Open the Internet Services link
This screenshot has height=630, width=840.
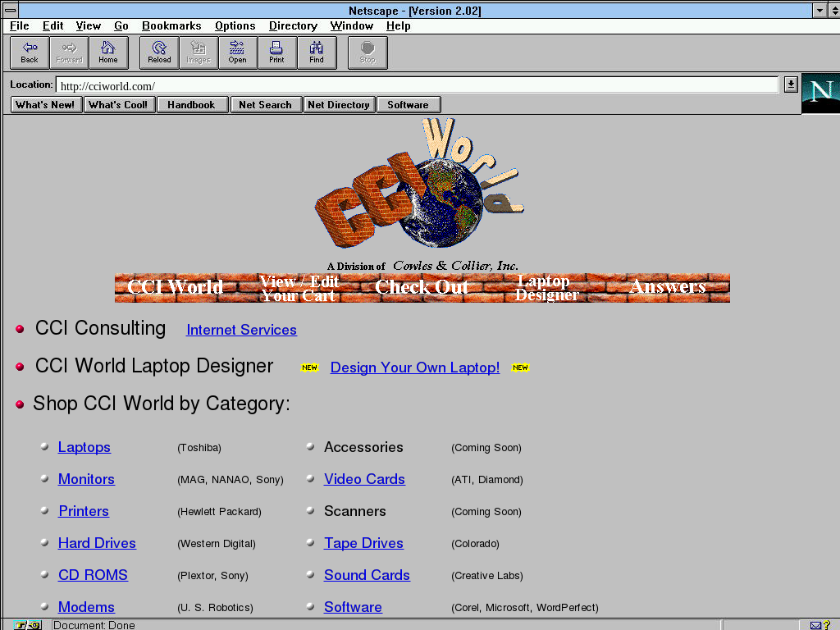[x=241, y=330]
